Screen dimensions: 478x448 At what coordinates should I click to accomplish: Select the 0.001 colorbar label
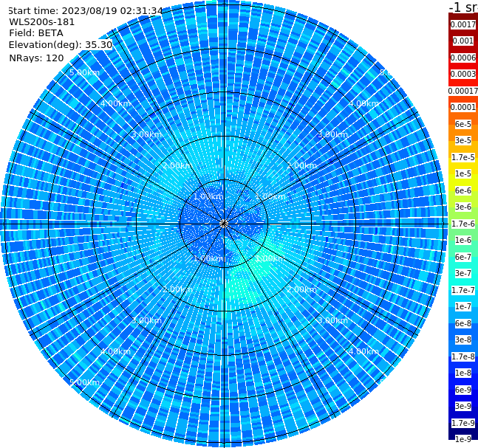463,41
